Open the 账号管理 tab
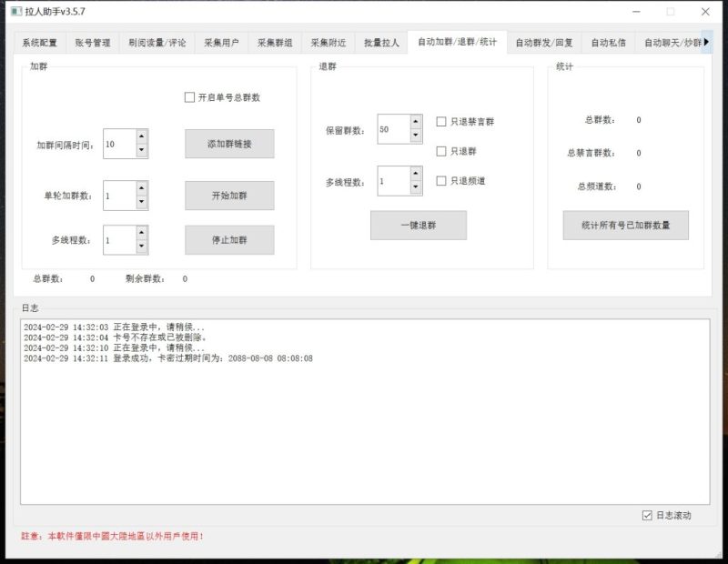The height and width of the screenshot is (564, 728). pyautogui.click(x=92, y=41)
